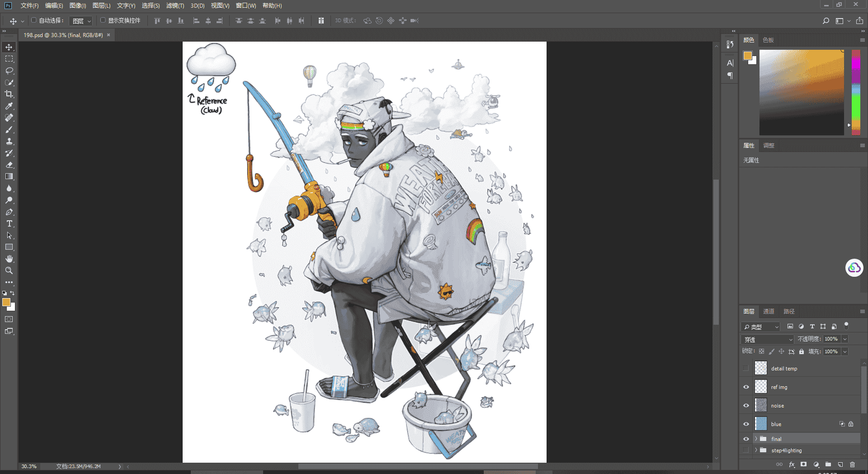
Task: Select the Pen tool
Action: (x=9, y=212)
